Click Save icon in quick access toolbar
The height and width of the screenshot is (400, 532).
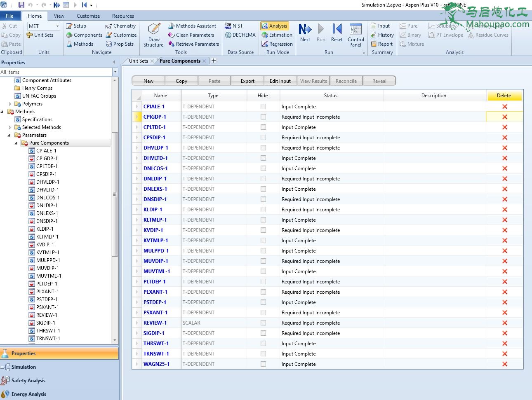21,5
